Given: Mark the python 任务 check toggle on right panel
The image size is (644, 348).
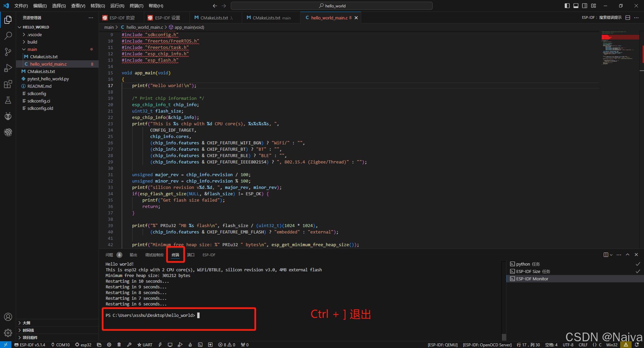Looking at the screenshot, I should coord(637,264).
